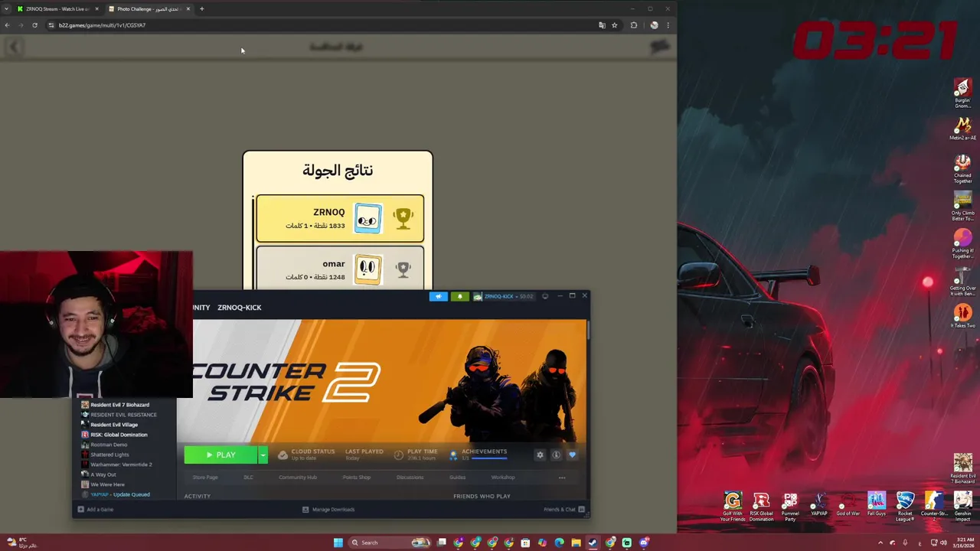Screen dimensions: 980x551
Task: Toggle favorite heart for Counter-Strike 2
Action: 572,455
